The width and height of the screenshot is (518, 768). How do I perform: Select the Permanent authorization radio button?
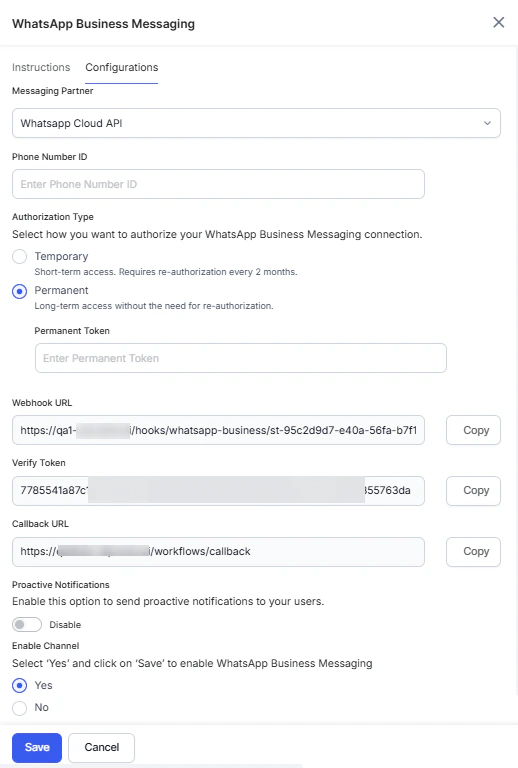click(20, 291)
